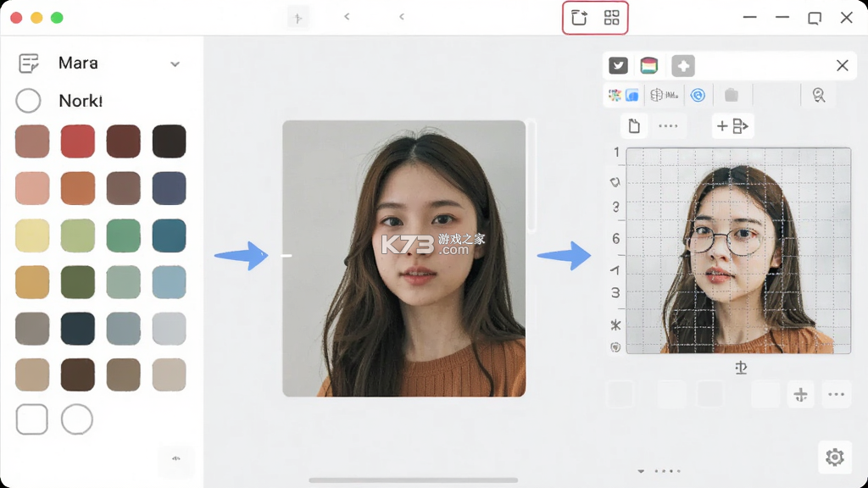
Task: Click the document page icon above grid
Action: [634, 126]
